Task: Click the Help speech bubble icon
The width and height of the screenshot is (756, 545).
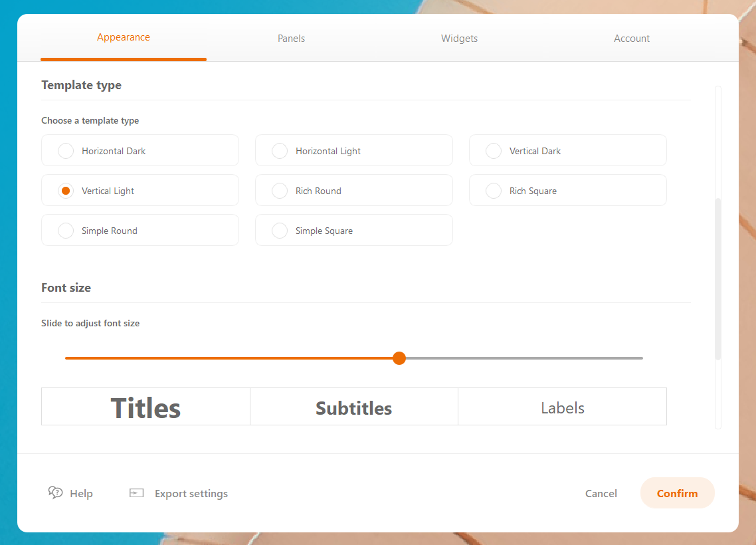Action: click(55, 492)
